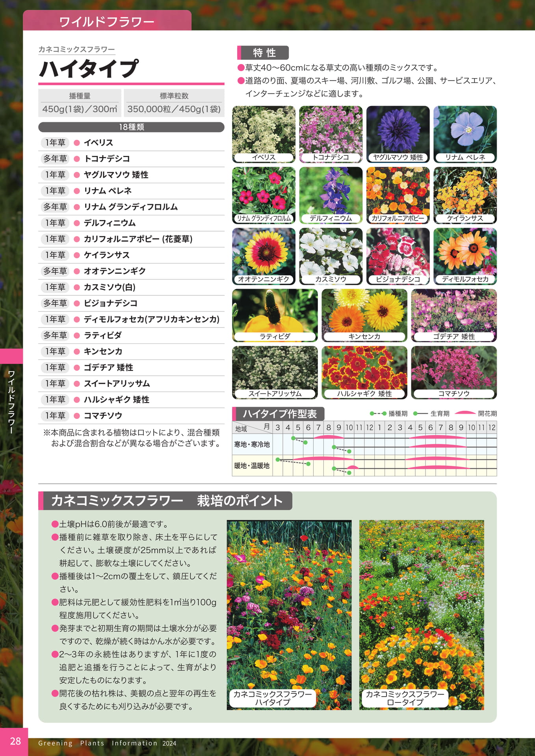The height and width of the screenshot is (756, 535).
Task: Select the イベリス list row
Action: 131,143
